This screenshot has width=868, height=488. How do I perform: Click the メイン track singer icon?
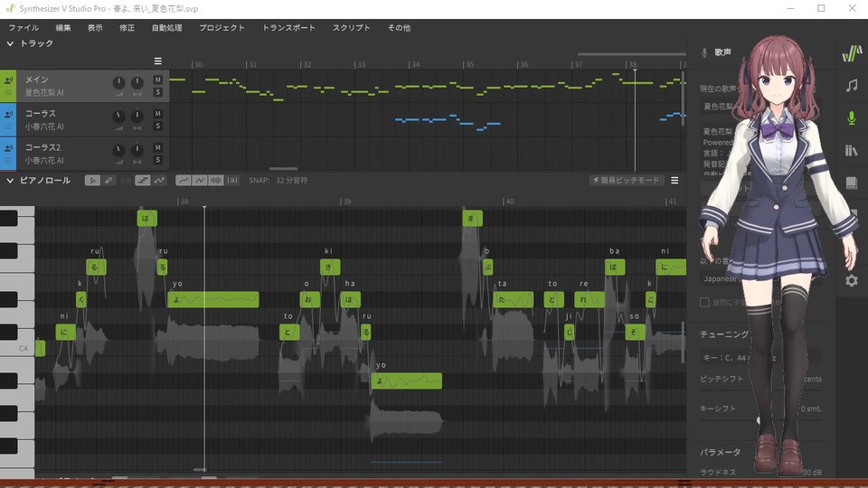pyautogui.click(x=8, y=80)
